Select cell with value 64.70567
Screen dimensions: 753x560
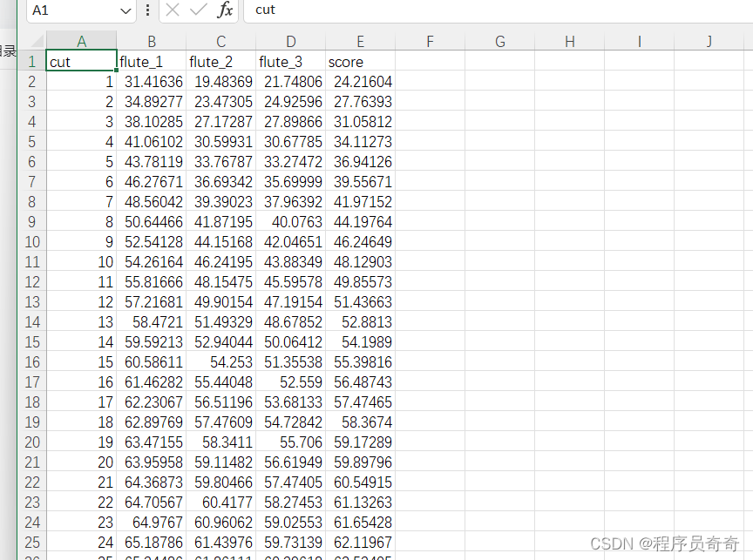pyautogui.click(x=152, y=502)
